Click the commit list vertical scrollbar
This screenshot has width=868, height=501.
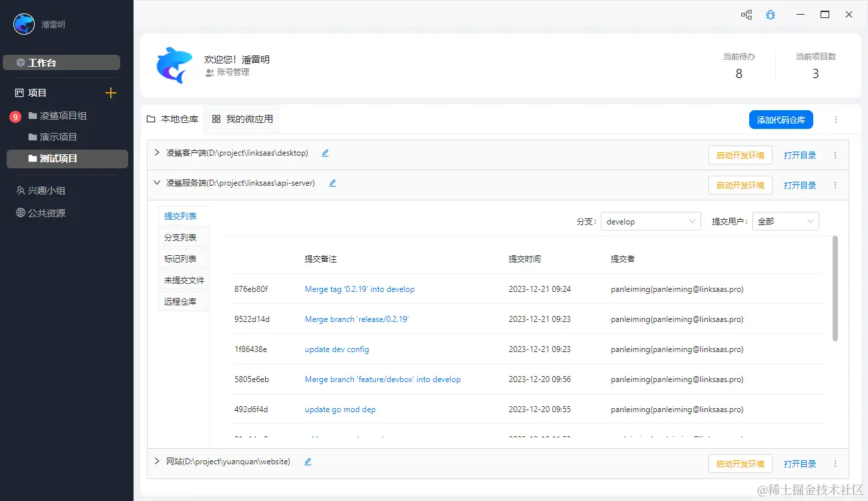[835, 289]
